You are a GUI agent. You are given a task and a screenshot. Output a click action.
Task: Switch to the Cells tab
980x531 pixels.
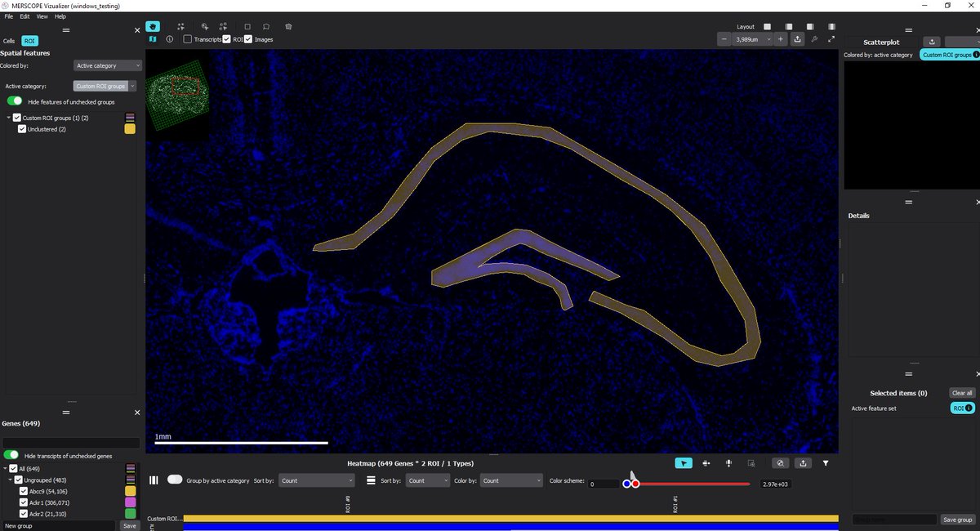coord(9,40)
